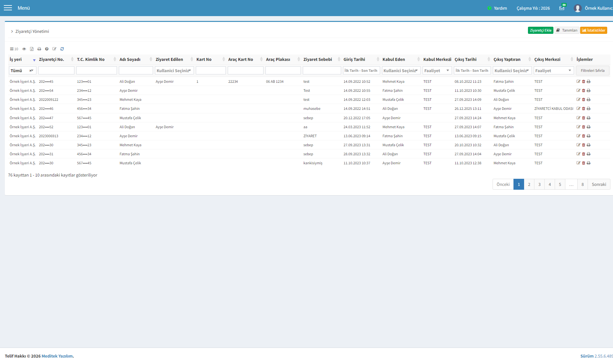Sort by Giriş Tarihi column
Viewport: 613px width, 364px height.
click(361, 60)
